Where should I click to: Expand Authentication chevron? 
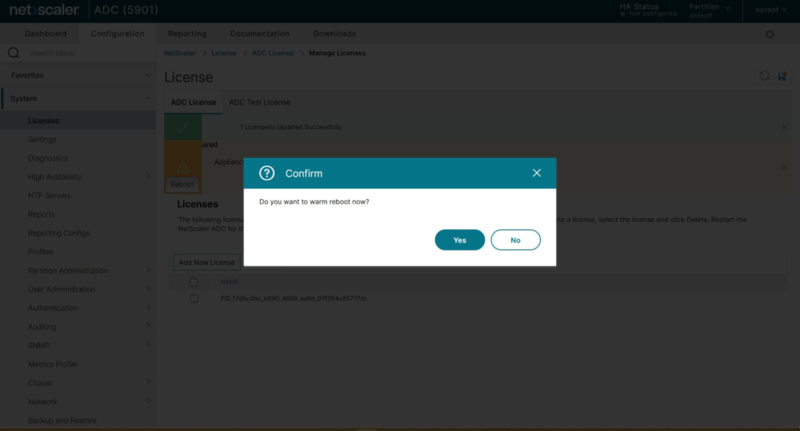148,307
